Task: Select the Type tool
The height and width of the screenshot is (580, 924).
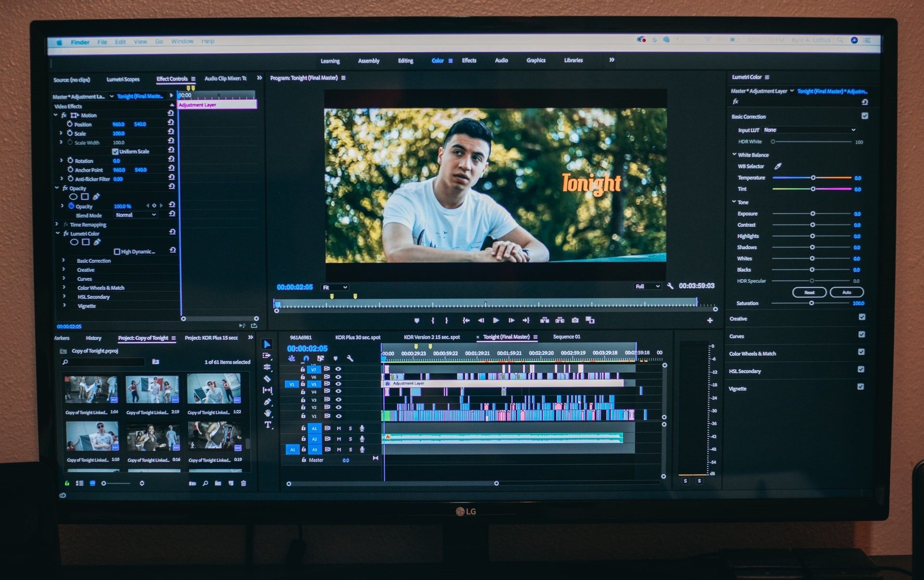Action: tap(268, 425)
